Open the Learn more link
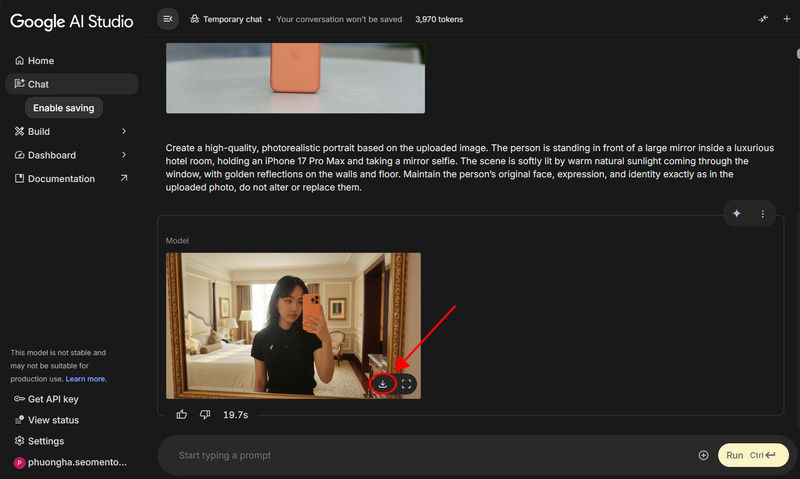 pos(86,379)
